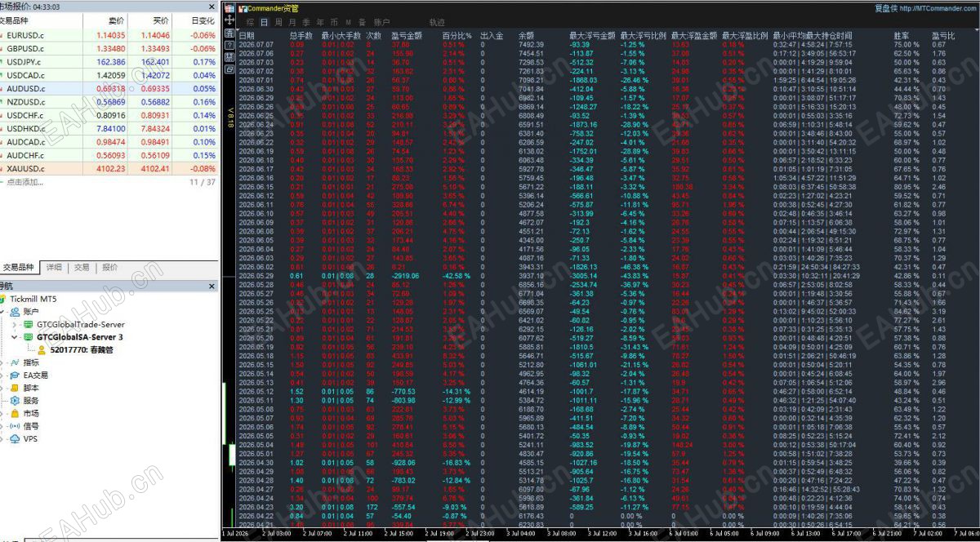This screenshot has width=980, height=542.
Task: Click the Accounts (账户) group icon in Navigator
Action: coord(16,312)
